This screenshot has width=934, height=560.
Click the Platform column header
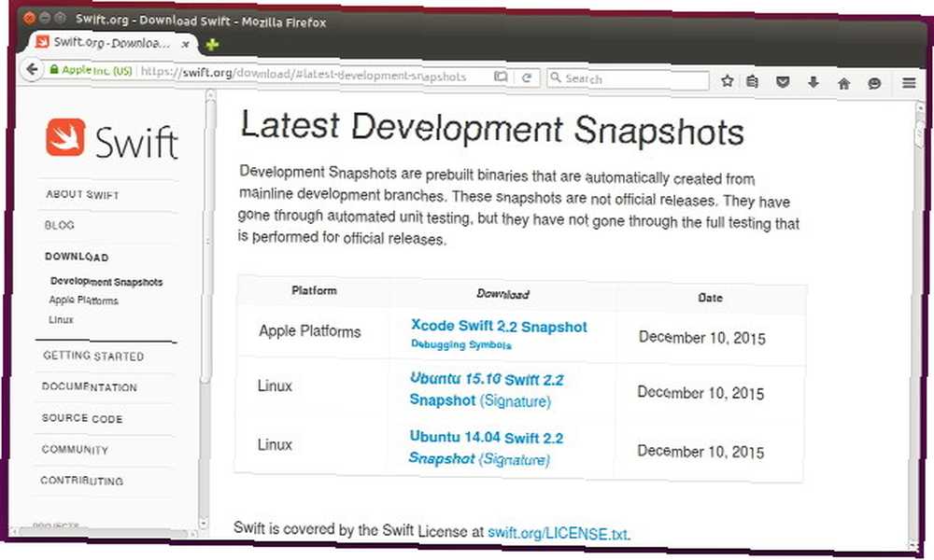point(314,290)
